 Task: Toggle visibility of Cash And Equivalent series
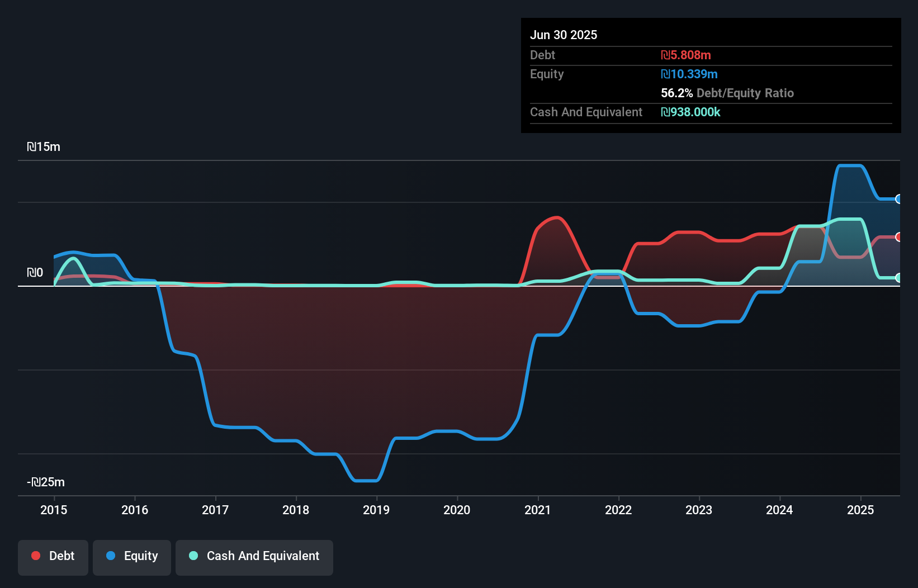pyautogui.click(x=254, y=557)
